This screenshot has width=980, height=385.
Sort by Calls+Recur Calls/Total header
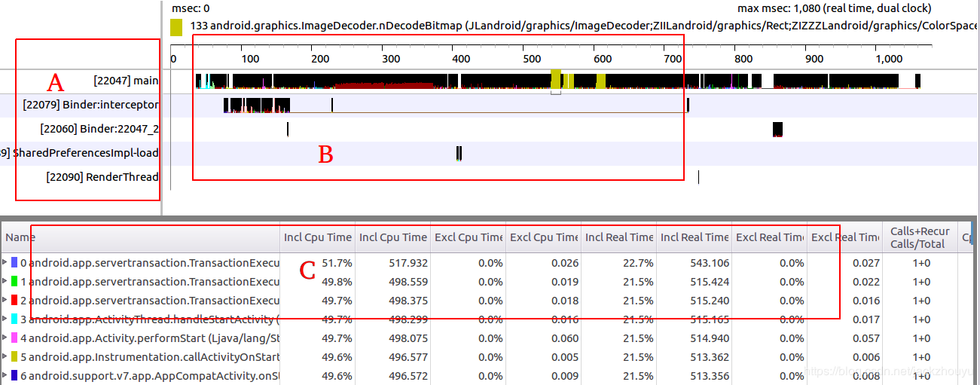tap(920, 237)
